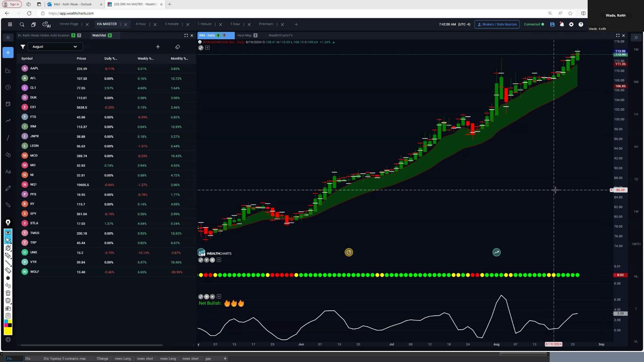Click the watchlist filter funnel icon
Image resolution: width=644 pixels, height=362 pixels.
[x=23, y=47]
